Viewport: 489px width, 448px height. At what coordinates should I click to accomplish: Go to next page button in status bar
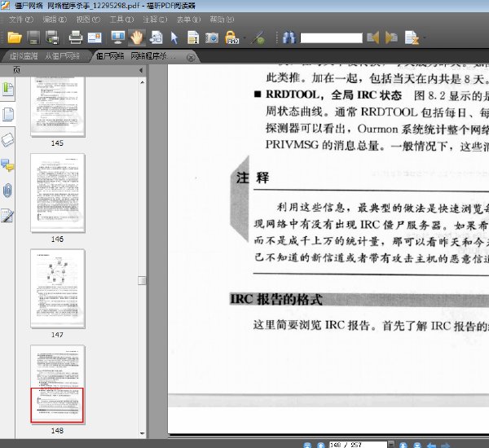point(403,445)
